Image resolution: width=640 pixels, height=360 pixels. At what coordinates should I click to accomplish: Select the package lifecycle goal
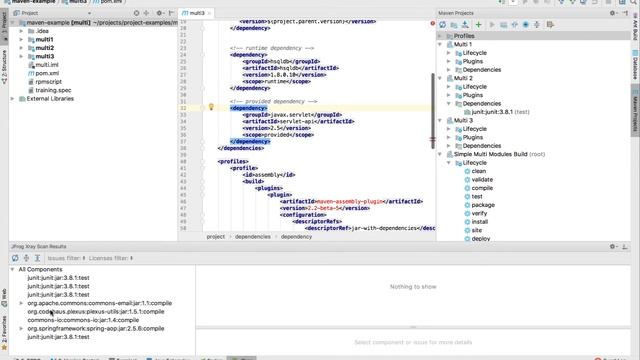tap(479, 205)
